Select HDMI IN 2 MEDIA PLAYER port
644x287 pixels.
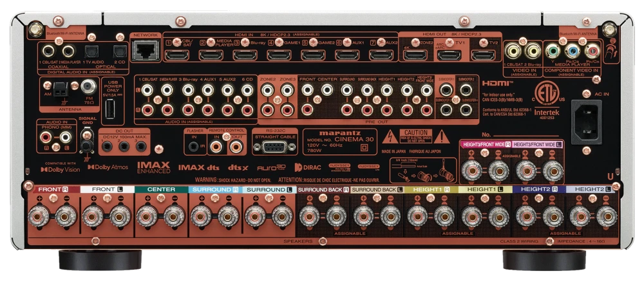click(x=211, y=55)
